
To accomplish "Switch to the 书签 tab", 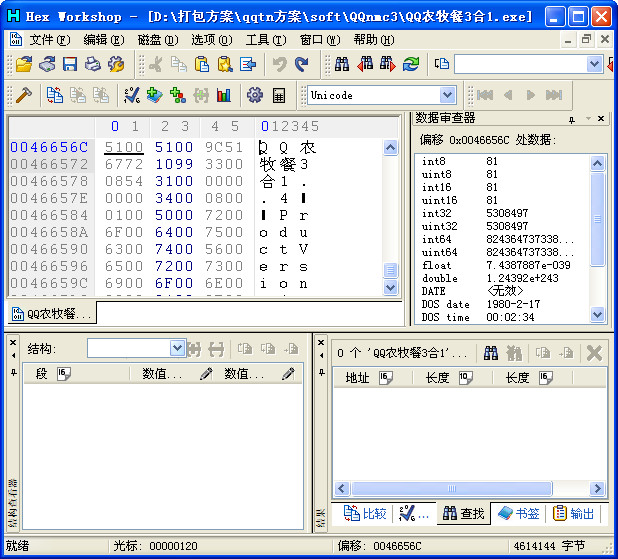I will 520,513.
